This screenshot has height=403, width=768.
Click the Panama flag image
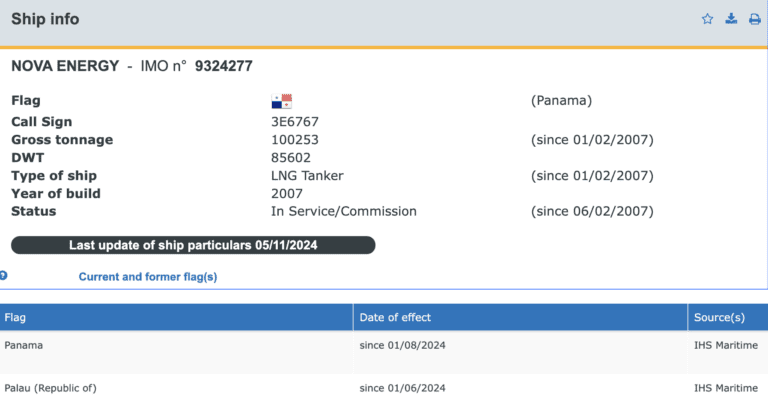[x=281, y=101]
